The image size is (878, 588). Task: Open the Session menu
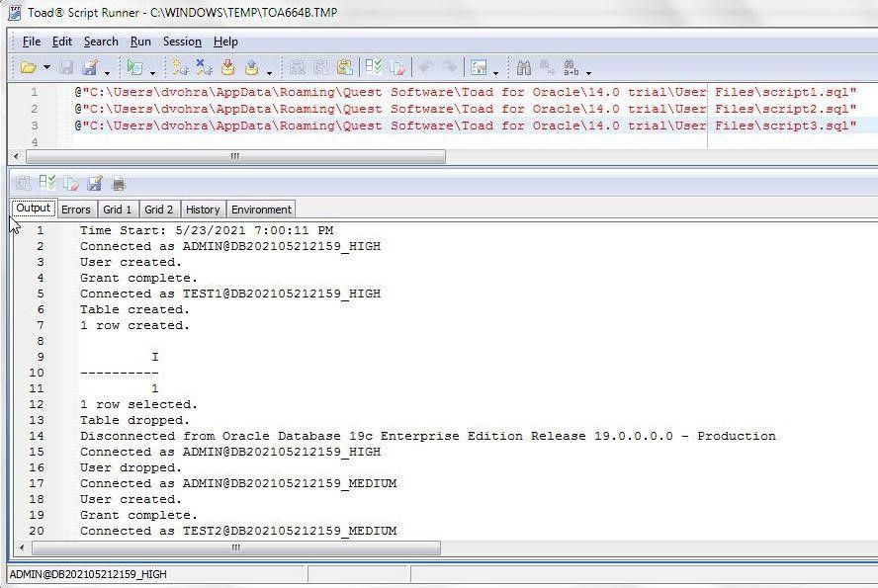tap(182, 42)
